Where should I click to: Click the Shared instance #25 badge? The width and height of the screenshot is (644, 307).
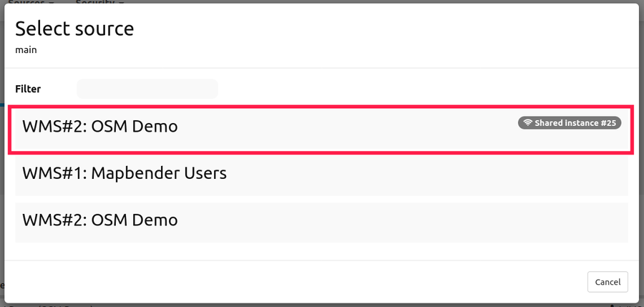point(570,123)
